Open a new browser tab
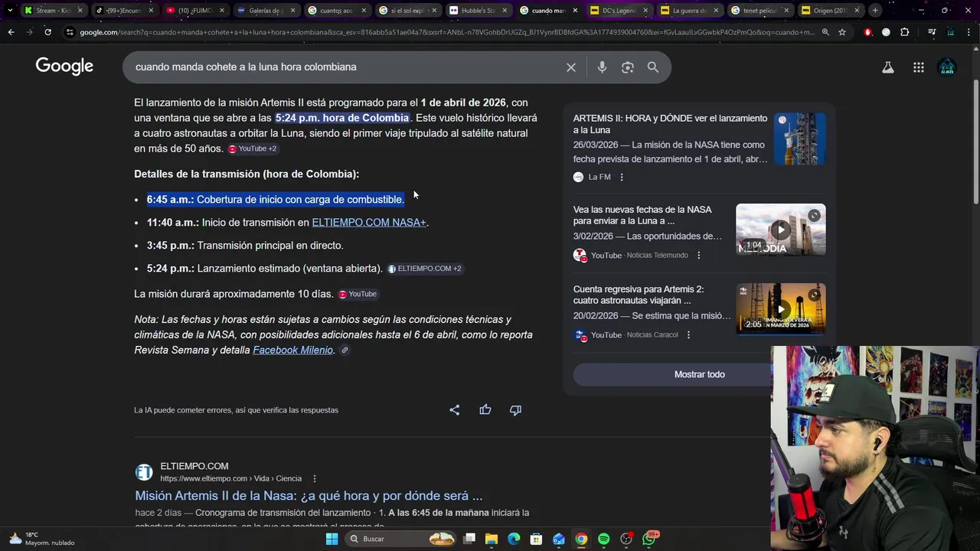Image resolution: width=980 pixels, height=551 pixels. point(875,11)
